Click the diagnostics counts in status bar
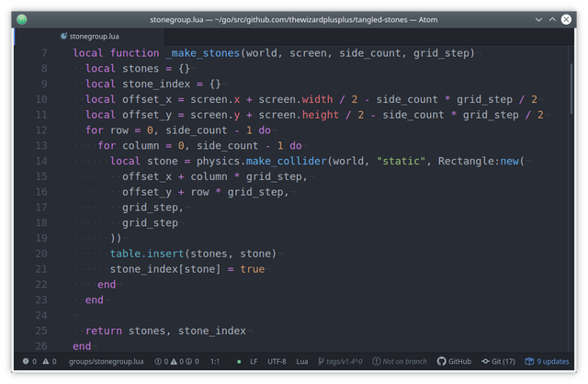Viewport: 588px width, 384px height. click(177, 362)
